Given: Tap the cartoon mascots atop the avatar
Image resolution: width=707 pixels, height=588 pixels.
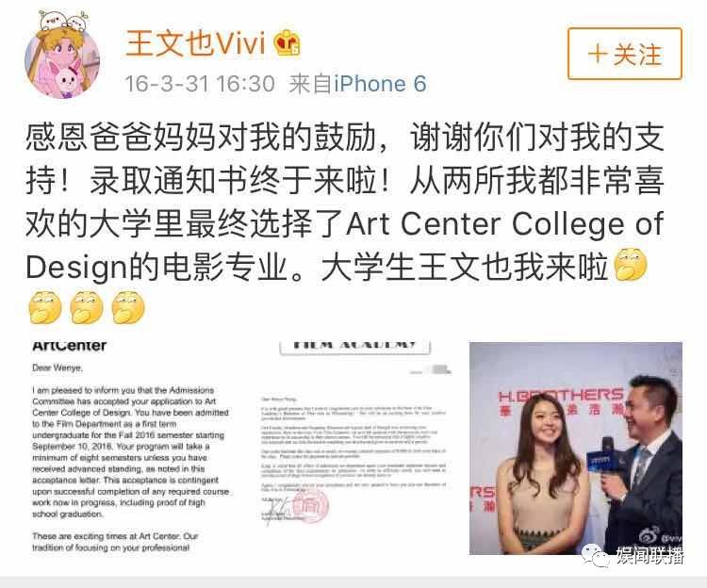Looking at the screenshot, I should (64, 21).
